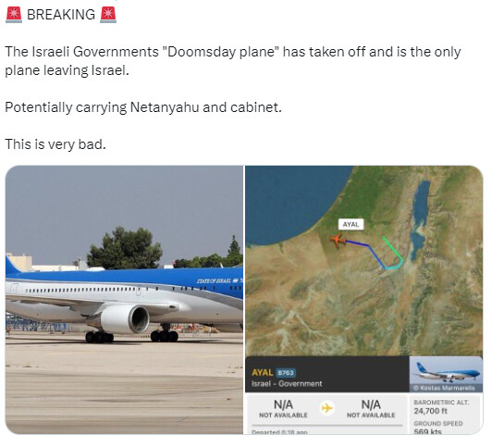Click the left red siren emoji
Image resolution: width=492 pixels, height=448 pixels.
tap(14, 15)
